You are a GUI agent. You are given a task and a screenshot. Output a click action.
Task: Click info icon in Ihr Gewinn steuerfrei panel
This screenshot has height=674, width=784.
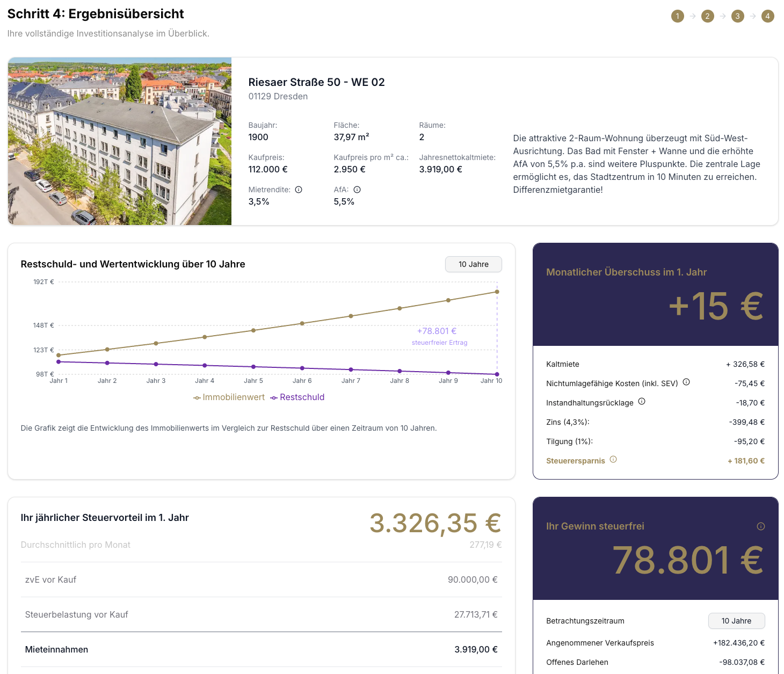tap(761, 526)
